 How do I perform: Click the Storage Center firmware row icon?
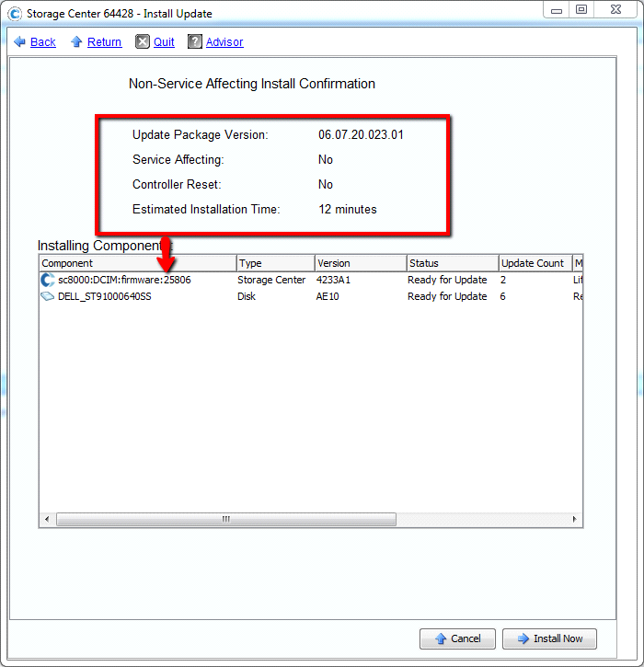pos(48,280)
